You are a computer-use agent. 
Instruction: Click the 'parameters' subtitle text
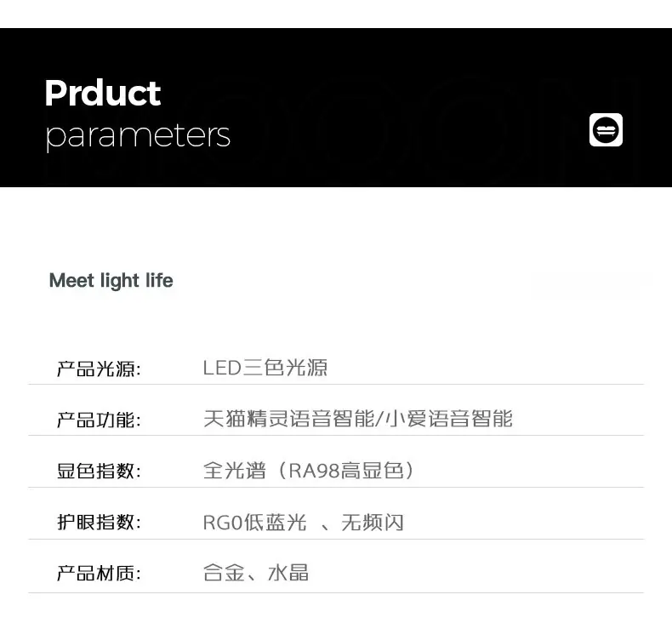tap(138, 136)
